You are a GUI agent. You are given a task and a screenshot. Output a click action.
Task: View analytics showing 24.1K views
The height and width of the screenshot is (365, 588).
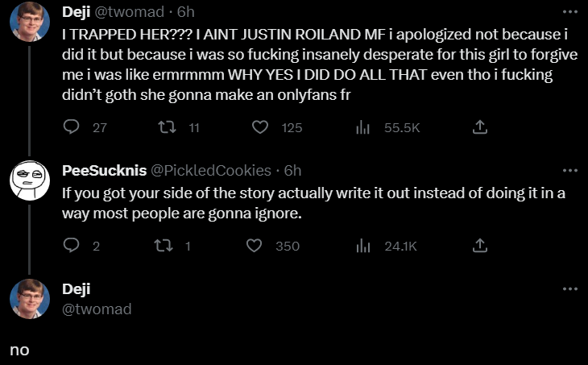[x=363, y=246]
